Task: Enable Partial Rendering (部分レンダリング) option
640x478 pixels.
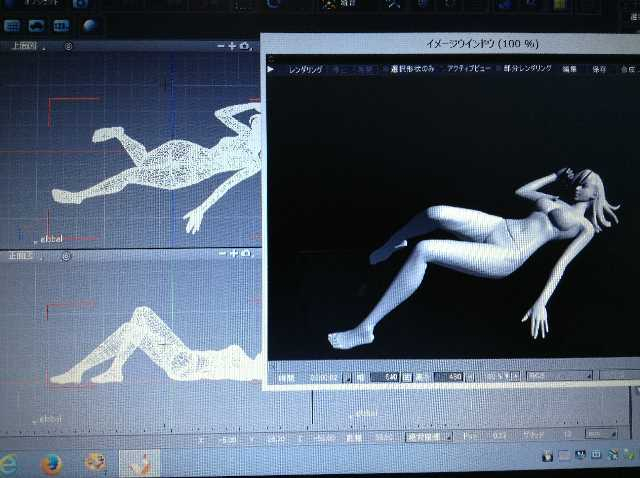Action: [529, 69]
